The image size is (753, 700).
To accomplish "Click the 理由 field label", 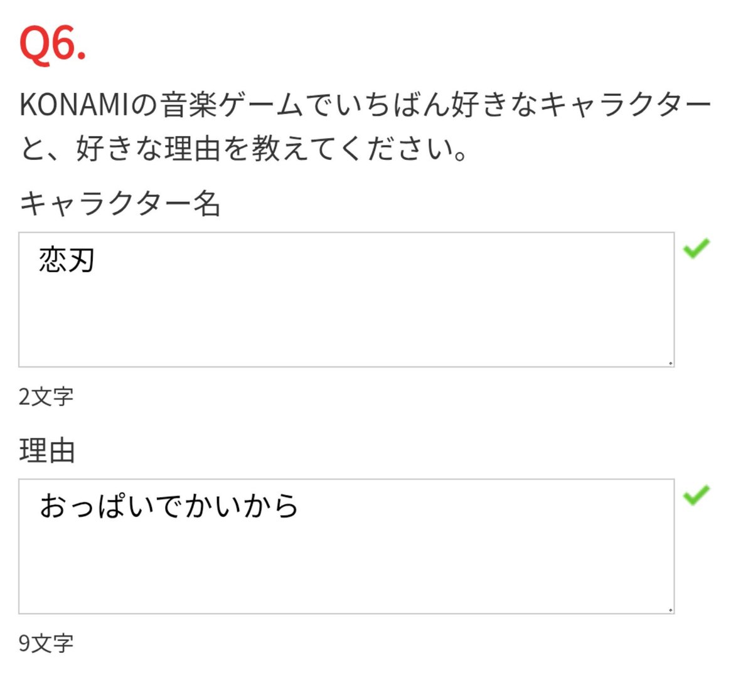I will (48, 450).
